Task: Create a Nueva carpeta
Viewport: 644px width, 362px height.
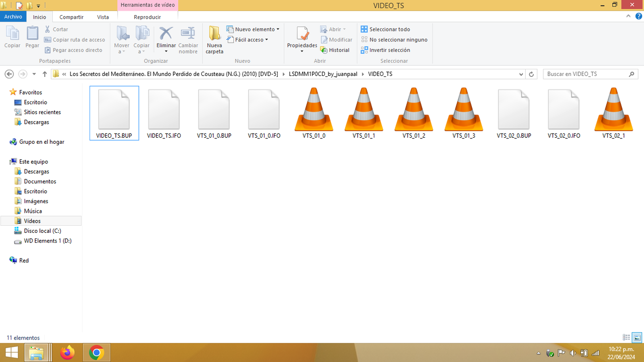Action: (x=214, y=40)
